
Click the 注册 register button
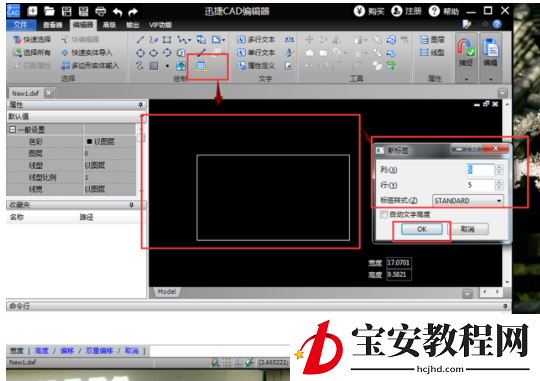coord(406,11)
